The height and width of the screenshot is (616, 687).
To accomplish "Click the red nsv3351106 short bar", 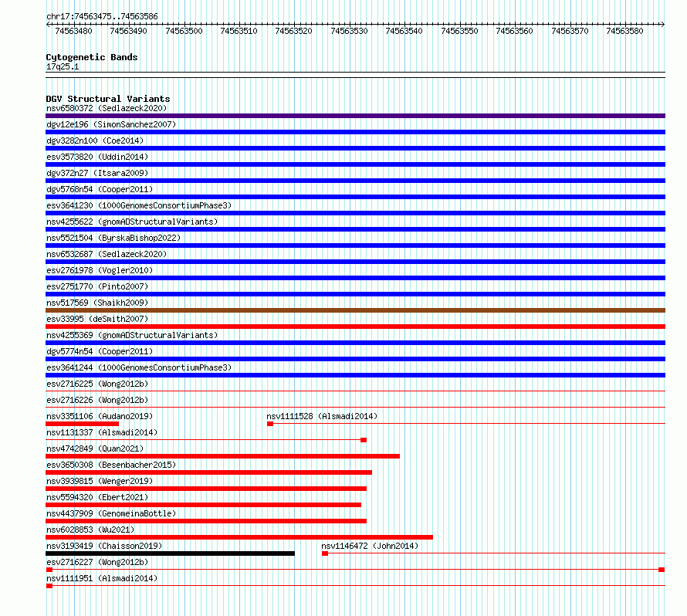I will click(x=82, y=424).
